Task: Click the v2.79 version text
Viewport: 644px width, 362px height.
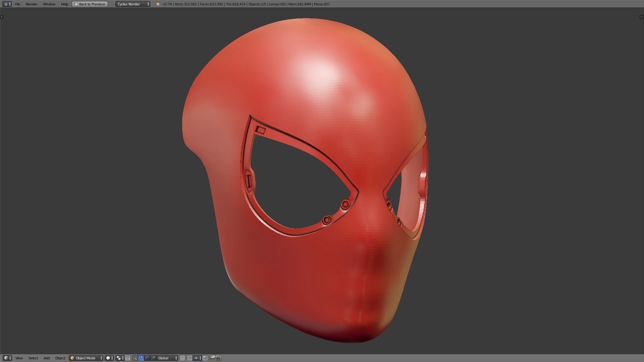Action: (167, 4)
